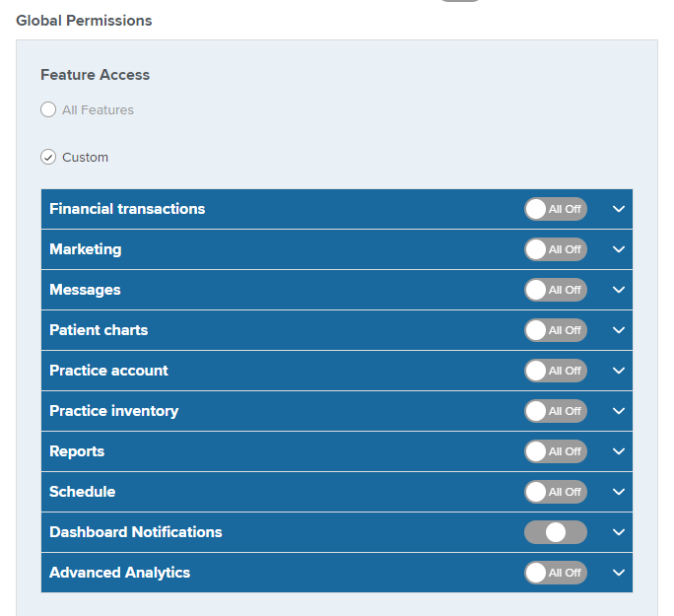Enable all Marketing permissions toggle

[556, 249]
